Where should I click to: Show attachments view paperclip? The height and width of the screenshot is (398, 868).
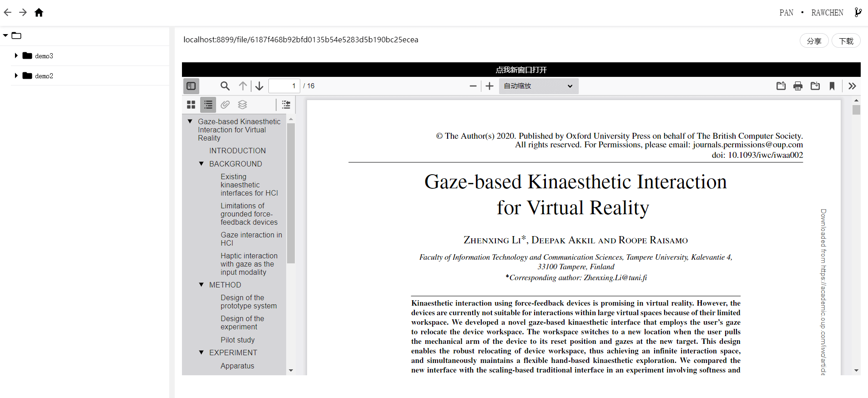tap(225, 105)
